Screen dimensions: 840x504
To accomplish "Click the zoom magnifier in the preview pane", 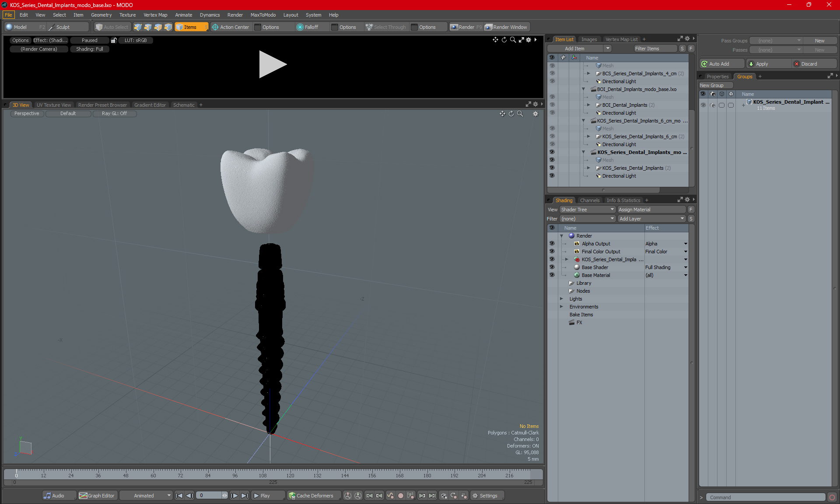I will (513, 40).
